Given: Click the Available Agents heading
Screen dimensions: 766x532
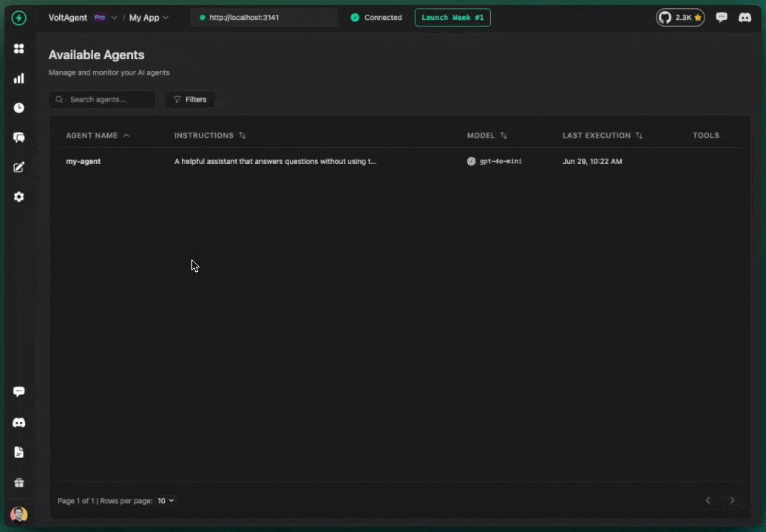Looking at the screenshot, I should coord(96,55).
